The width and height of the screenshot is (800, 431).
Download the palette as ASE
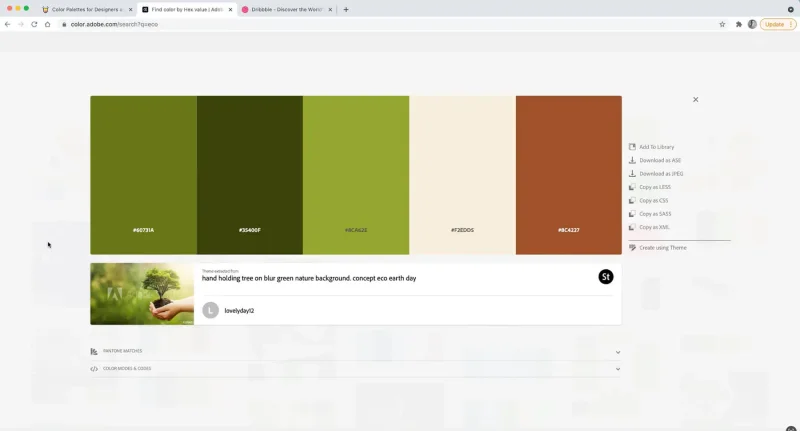coord(655,160)
